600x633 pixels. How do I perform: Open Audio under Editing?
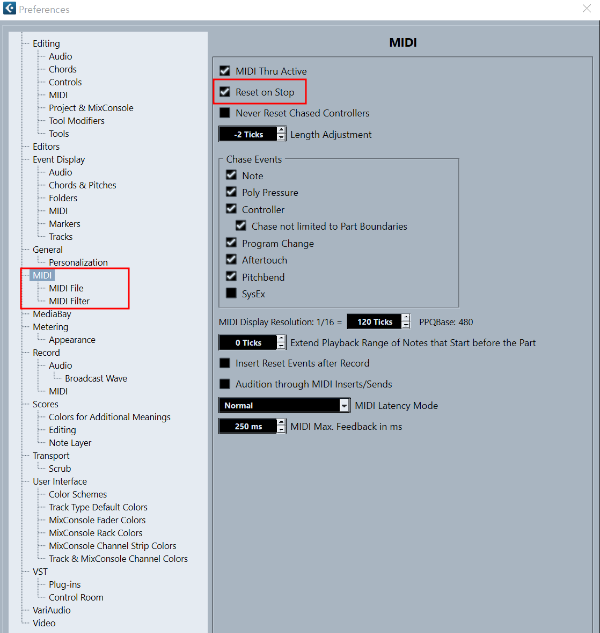[x=60, y=57]
